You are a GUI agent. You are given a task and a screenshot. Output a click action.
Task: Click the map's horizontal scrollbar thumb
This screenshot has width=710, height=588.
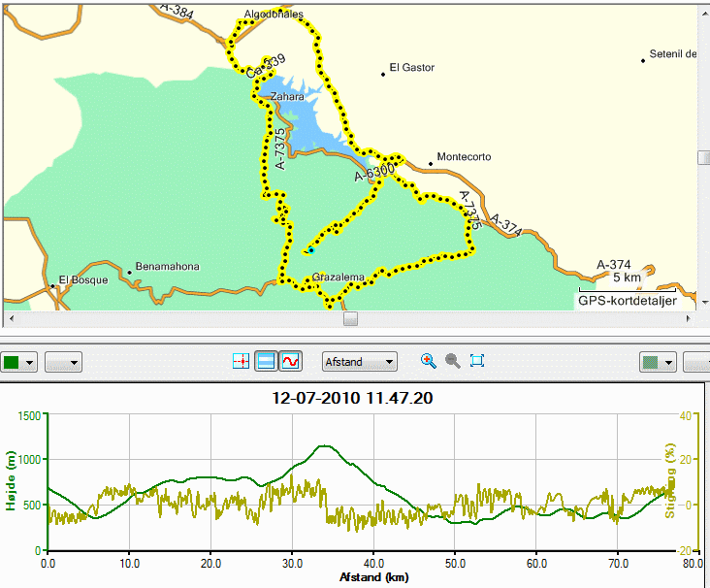(x=350, y=318)
